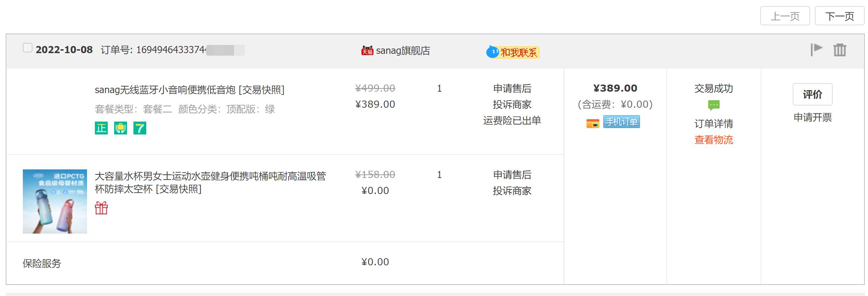Screen dimensions: 868x296
Task: Click the 评价 button to review
Action: point(812,95)
